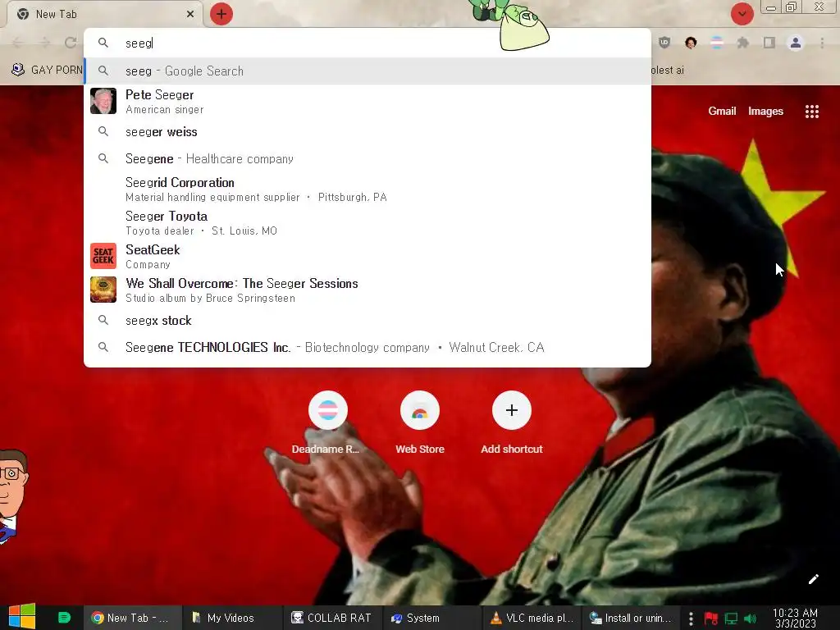840x630 pixels.
Task: Open trans flag extension icon
Action: click(x=717, y=43)
